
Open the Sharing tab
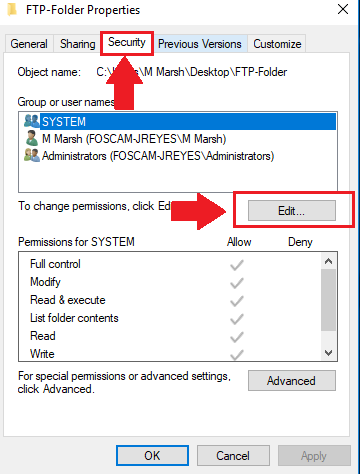77,44
